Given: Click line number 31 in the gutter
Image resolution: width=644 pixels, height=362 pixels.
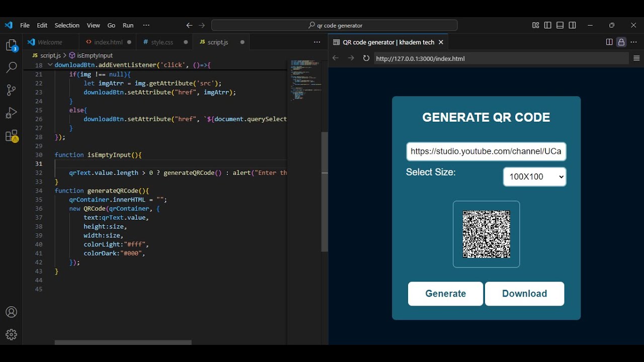Looking at the screenshot, I should coord(39,164).
